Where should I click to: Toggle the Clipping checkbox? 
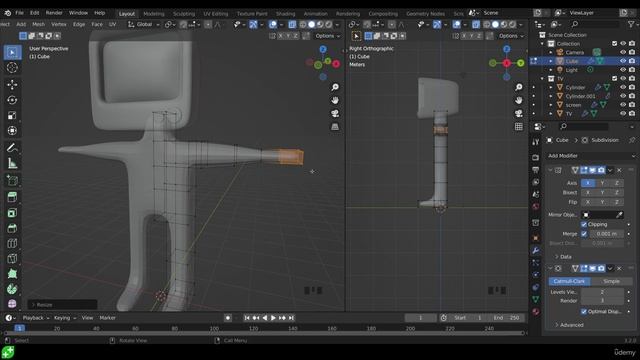[x=584, y=224]
